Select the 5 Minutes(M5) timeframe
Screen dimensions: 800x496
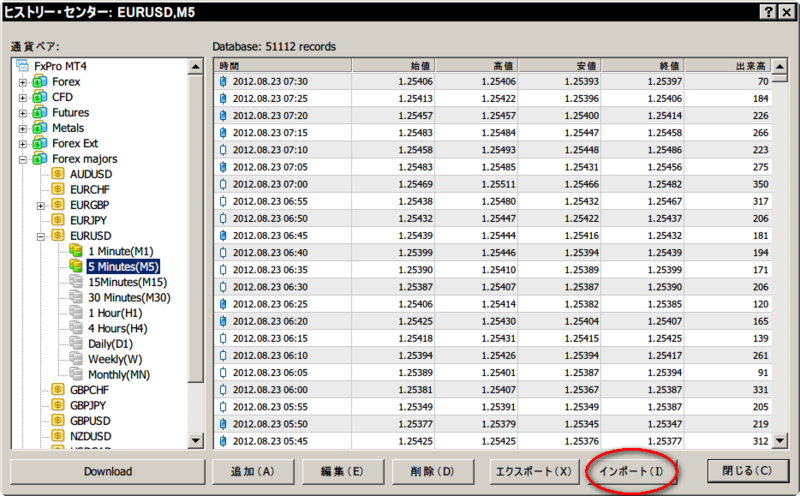point(123,266)
